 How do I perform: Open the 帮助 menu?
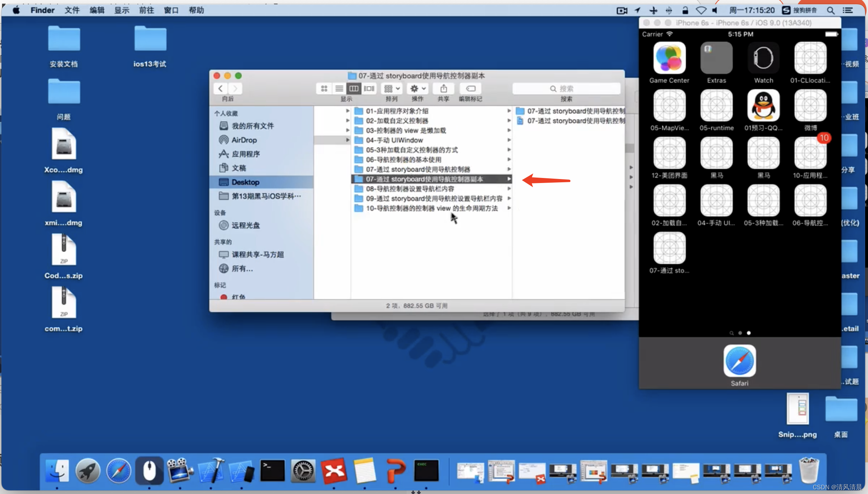196,10
